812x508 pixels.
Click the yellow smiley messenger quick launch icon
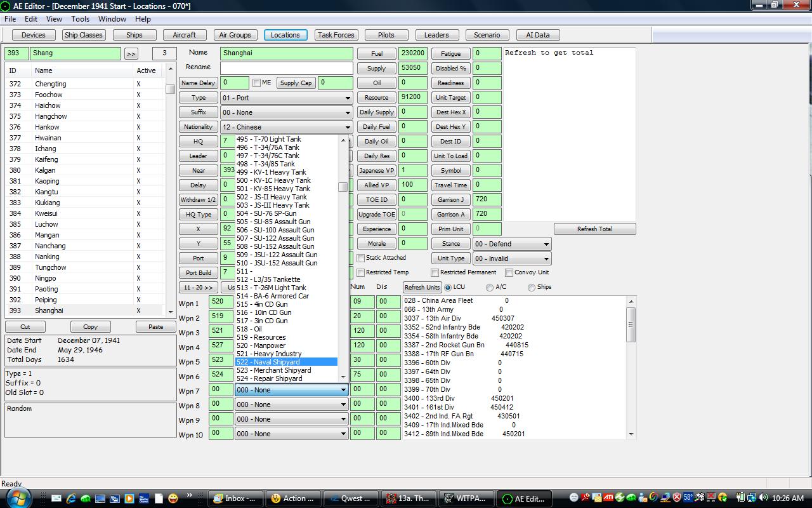[x=173, y=498]
